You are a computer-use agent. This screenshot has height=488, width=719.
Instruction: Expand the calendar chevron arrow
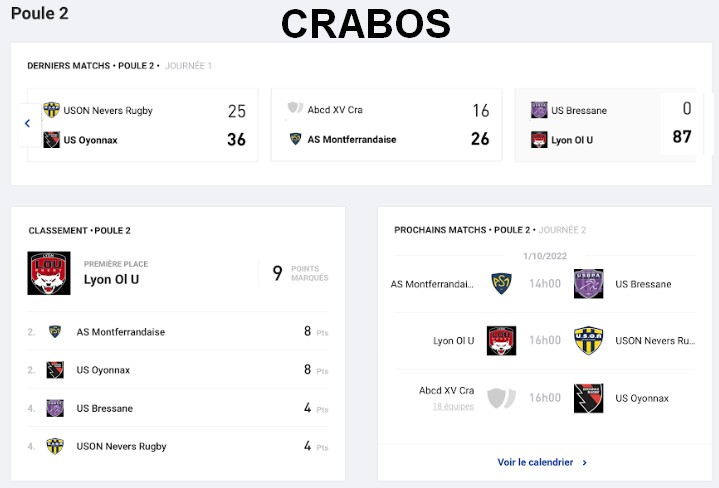tap(585, 462)
